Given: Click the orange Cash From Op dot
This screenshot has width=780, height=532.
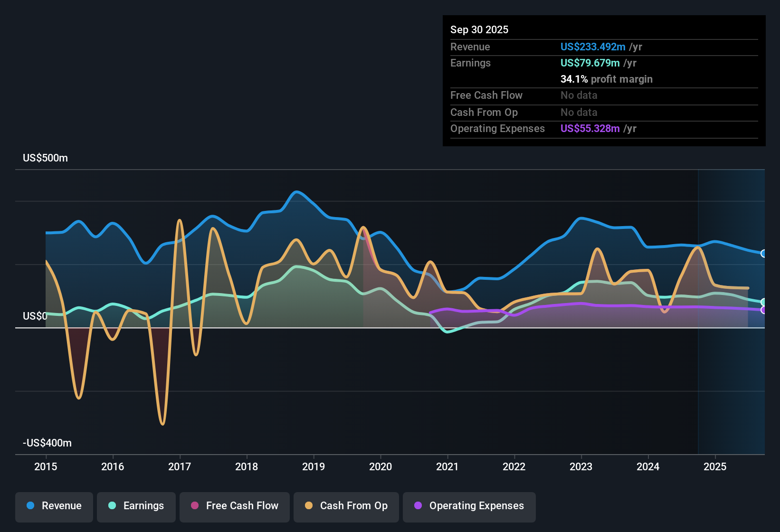Looking at the screenshot, I should pos(309,506).
